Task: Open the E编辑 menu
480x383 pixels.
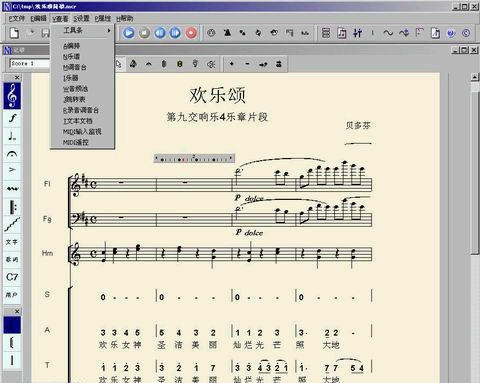Action: (38, 18)
